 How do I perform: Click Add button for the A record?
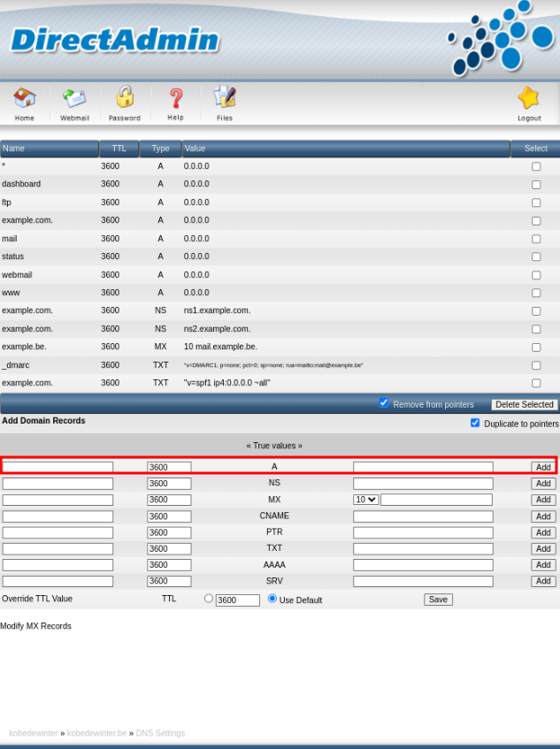(542, 467)
